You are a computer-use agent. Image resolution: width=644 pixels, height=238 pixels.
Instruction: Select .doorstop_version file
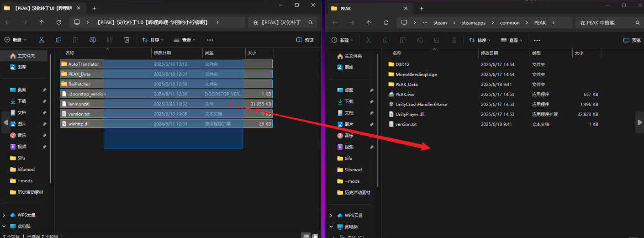pyautogui.click(x=166, y=94)
